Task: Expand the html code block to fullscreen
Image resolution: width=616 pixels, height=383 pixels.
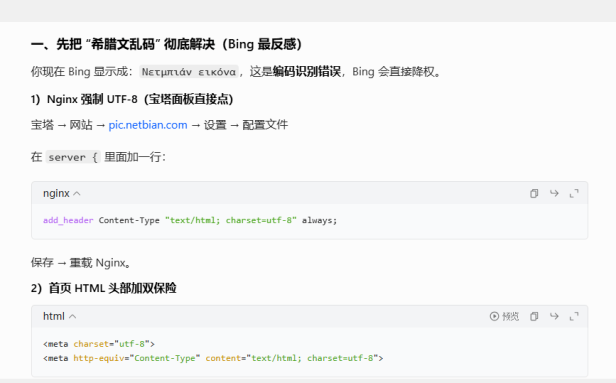Action: [x=574, y=316]
